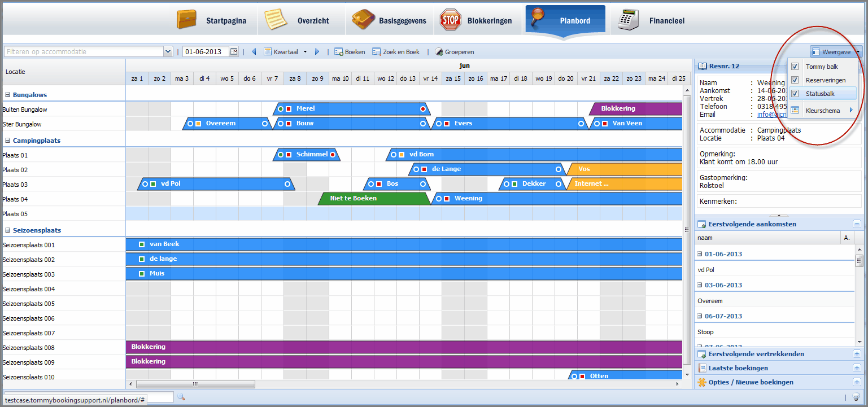The width and height of the screenshot is (868, 407).
Task: Collapse the Bungalows group
Action: point(8,95)
